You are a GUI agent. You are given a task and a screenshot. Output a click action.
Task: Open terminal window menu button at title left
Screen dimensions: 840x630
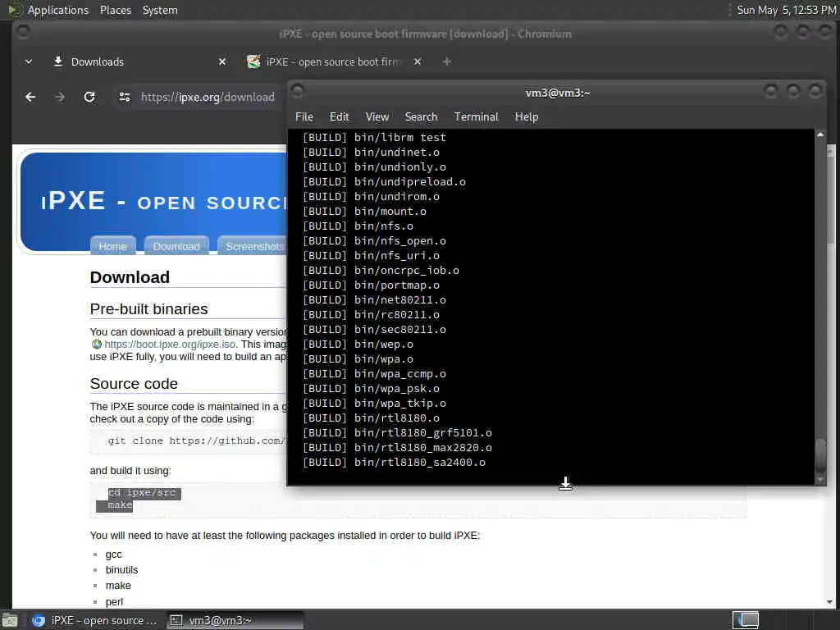click(x=298, y=91)
